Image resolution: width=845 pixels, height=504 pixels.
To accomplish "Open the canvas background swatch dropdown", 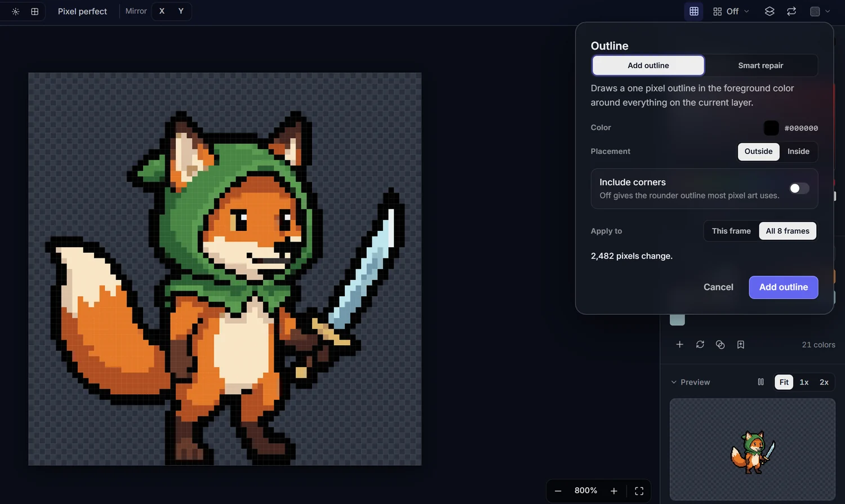I will coord(820,11).
